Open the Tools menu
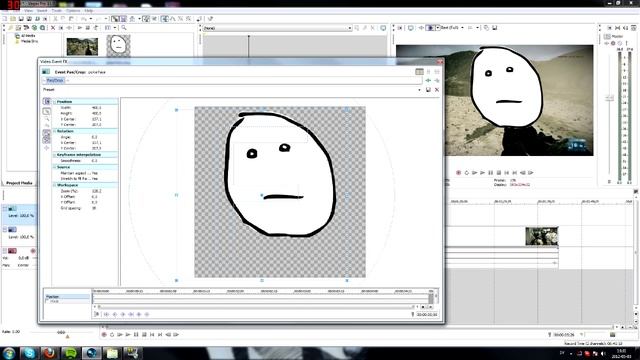Viewport: 640px width, 360px height. tap(56, 11)
